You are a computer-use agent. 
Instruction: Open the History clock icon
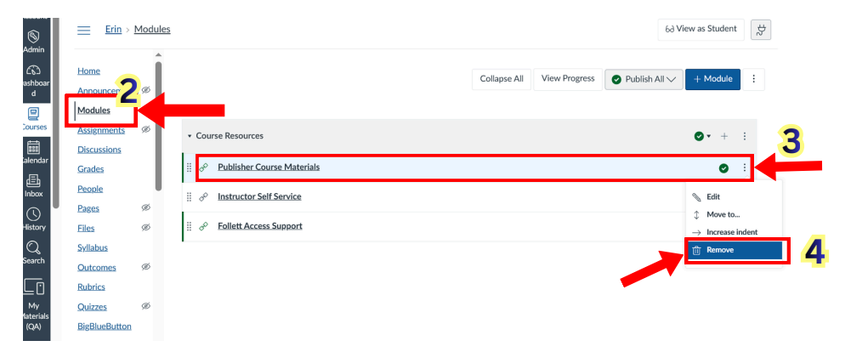(x=34, y=213)
